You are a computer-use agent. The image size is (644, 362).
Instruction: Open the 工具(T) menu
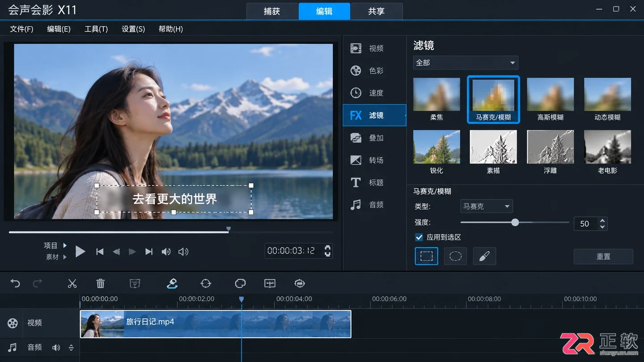point(96,29)
